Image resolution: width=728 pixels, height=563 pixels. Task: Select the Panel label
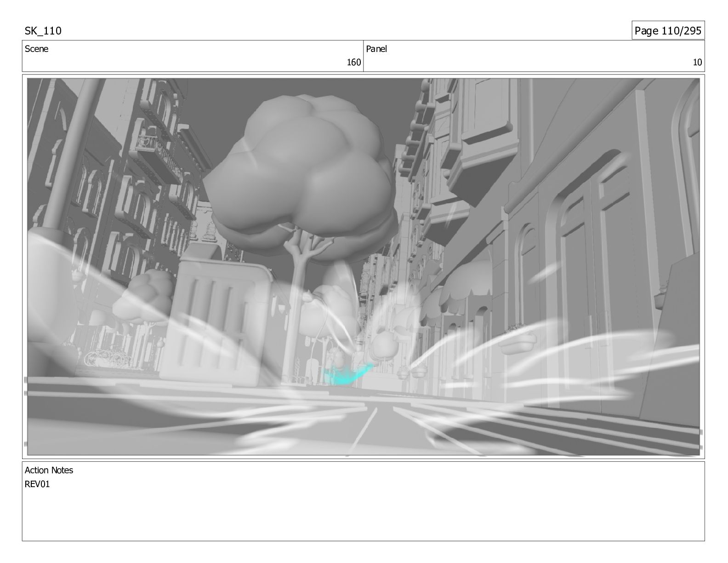pyautogui.click(x=376, y=49)
